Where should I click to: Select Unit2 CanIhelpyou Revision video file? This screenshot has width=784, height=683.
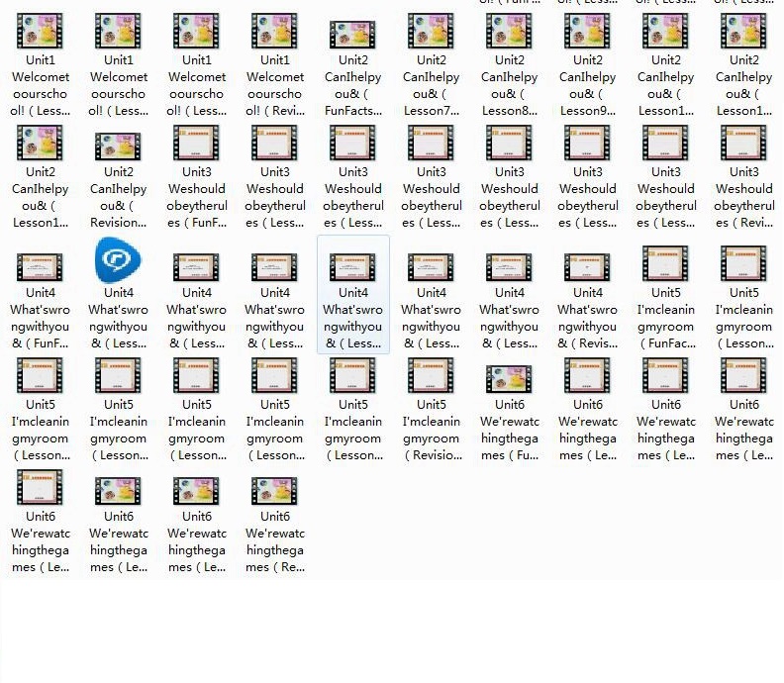[119, 146]
